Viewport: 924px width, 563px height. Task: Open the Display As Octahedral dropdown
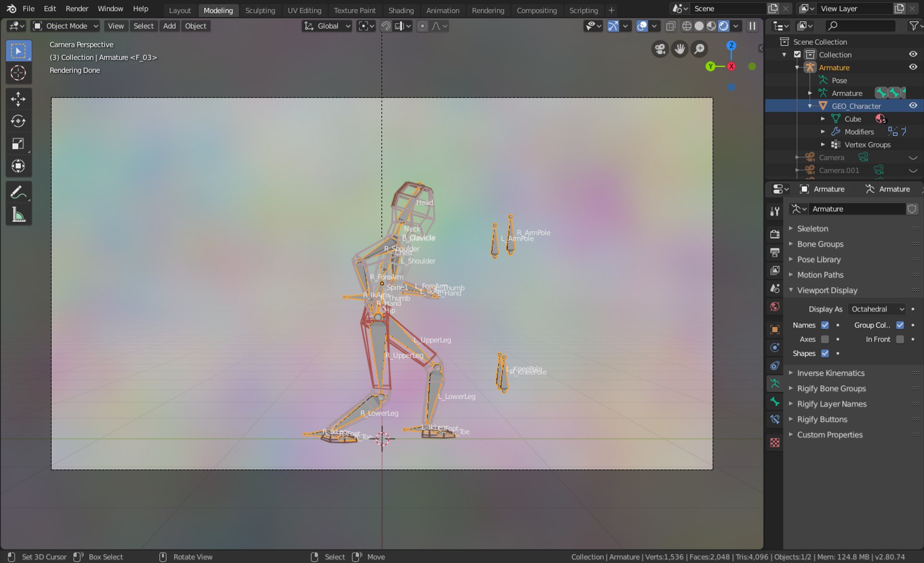point(877,309)
